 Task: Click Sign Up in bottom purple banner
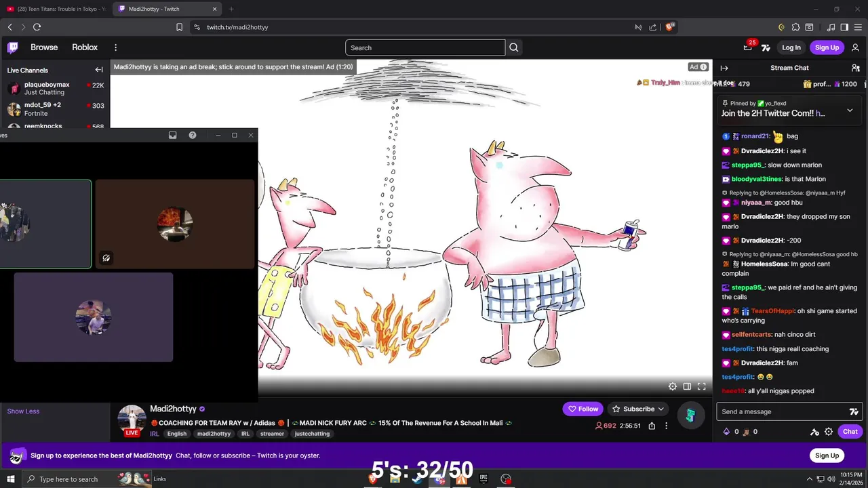(x=827, y=455)
